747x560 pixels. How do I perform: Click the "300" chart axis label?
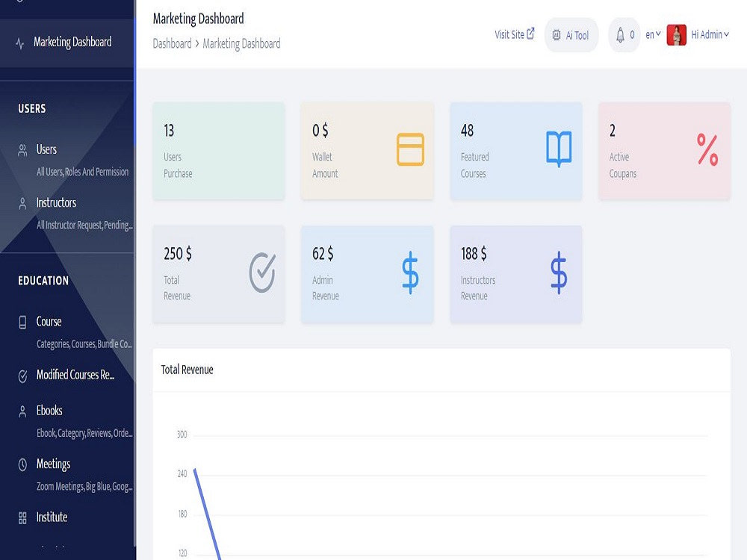[182, 435]
